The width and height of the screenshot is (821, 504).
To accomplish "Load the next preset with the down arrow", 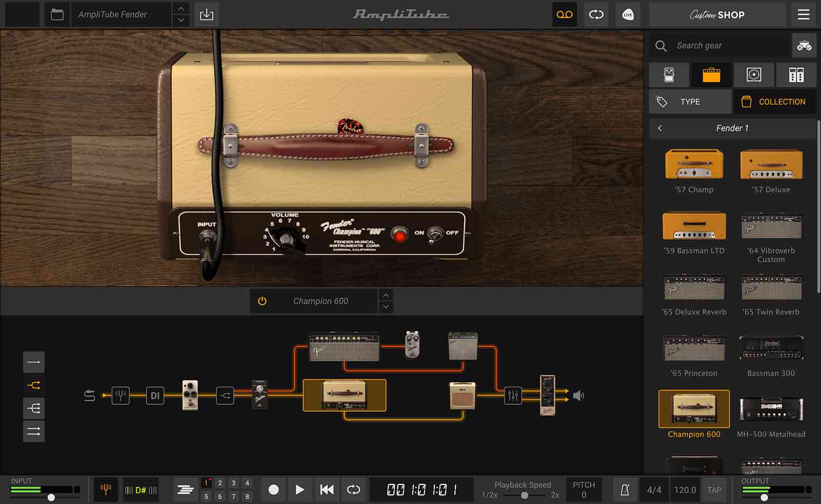I will (181, 20).
